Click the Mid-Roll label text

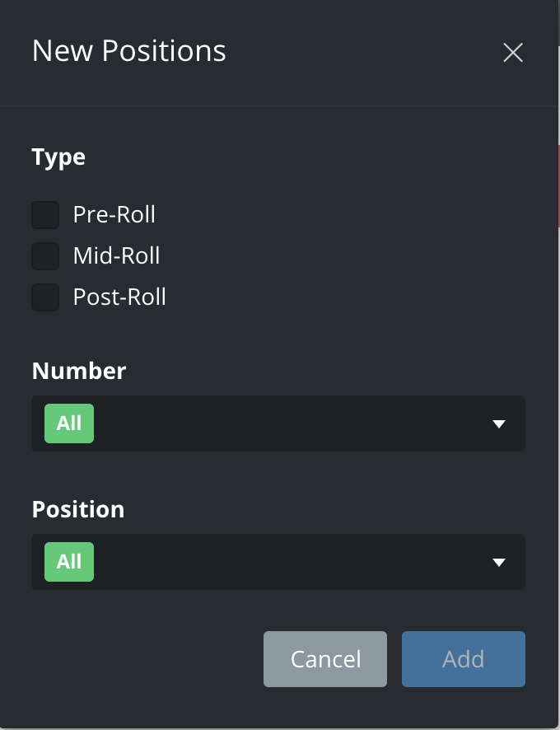pos(116,256)
